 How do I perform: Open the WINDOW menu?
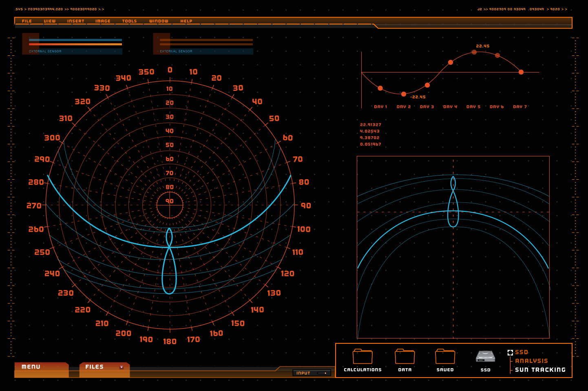pyautogui.click(x=159, y=21)
